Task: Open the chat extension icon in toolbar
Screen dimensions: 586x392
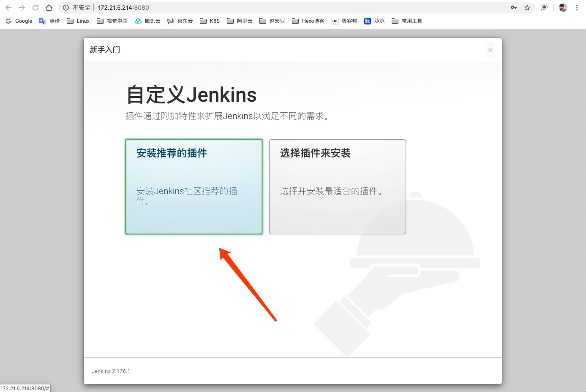Action: (x=544, y=8)
